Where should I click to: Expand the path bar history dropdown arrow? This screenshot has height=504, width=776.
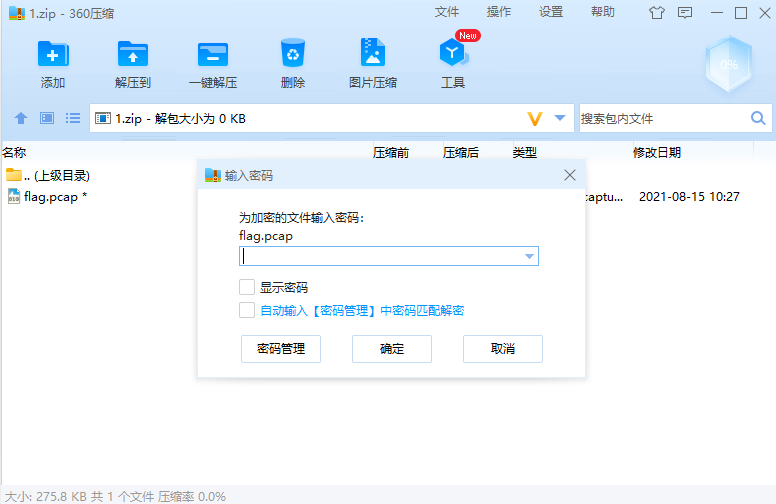[x=560, y=118]
